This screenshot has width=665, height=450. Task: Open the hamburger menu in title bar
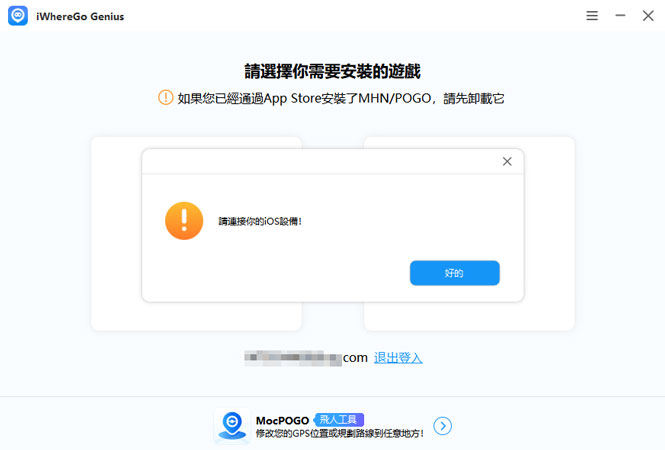point(592,16)
